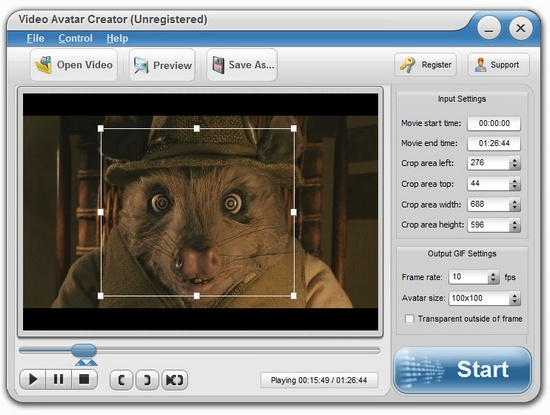Viewport: 550px width, 415px height.
Task: Click the bottom-right crop handle
Action: pyautogui.click(x=294, y=296)
